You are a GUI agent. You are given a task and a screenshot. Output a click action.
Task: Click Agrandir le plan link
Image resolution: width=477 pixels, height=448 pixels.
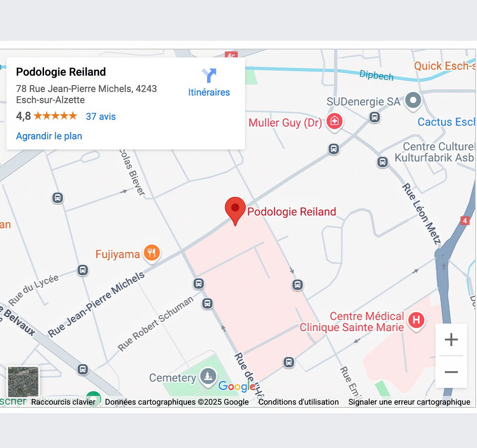coord(49,136)
